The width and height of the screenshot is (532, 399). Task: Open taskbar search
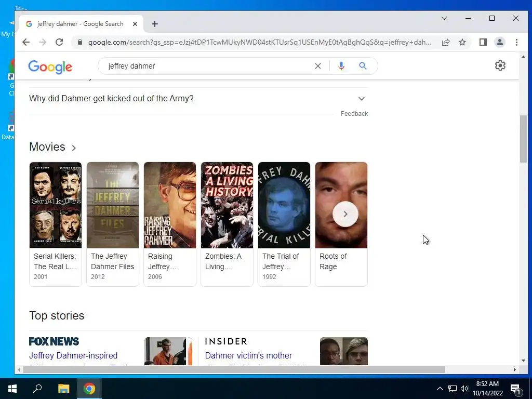tap(37, 389)
